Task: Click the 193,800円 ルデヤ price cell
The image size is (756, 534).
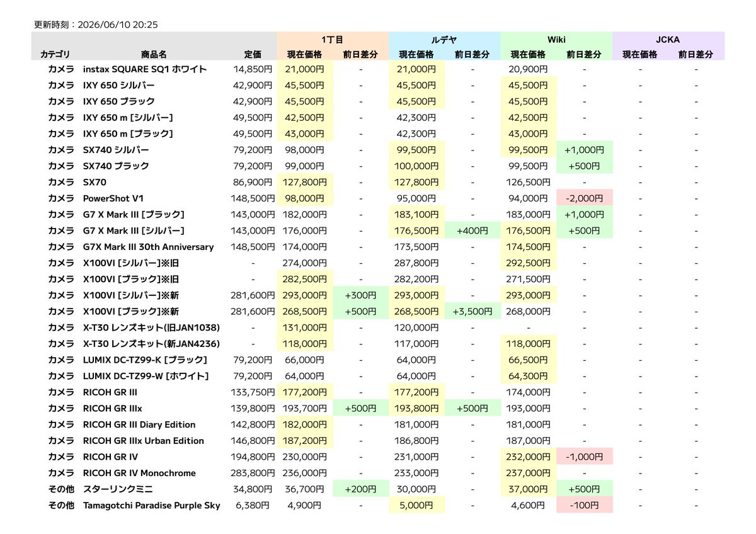Action: [417, 408]
